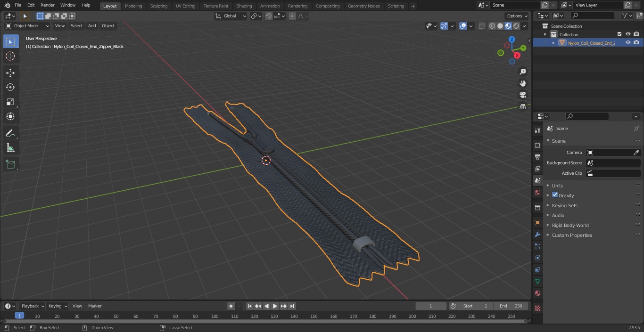The image size is (644, 332).
Task: Open the Object Mode dropdown
Action: click(27, 26)
